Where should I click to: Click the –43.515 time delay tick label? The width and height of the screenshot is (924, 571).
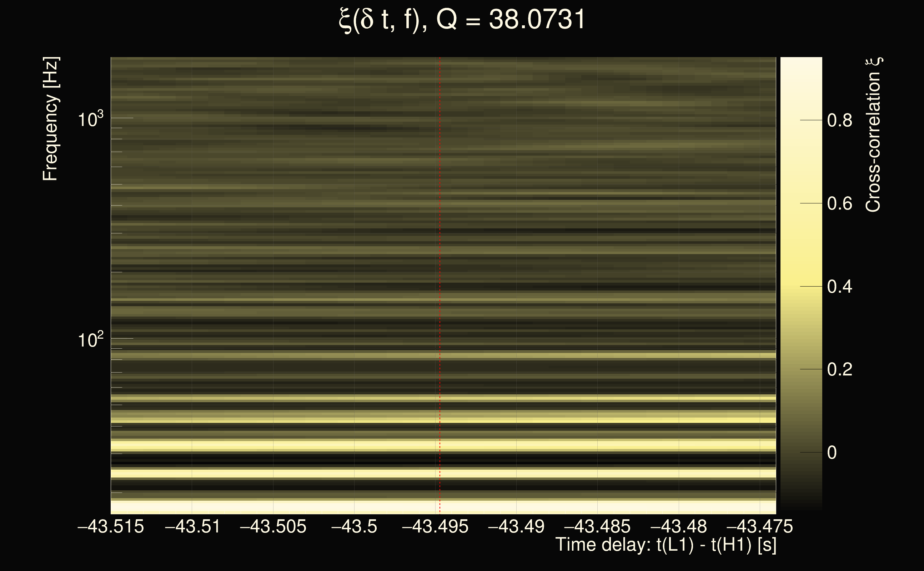(111, 526)
